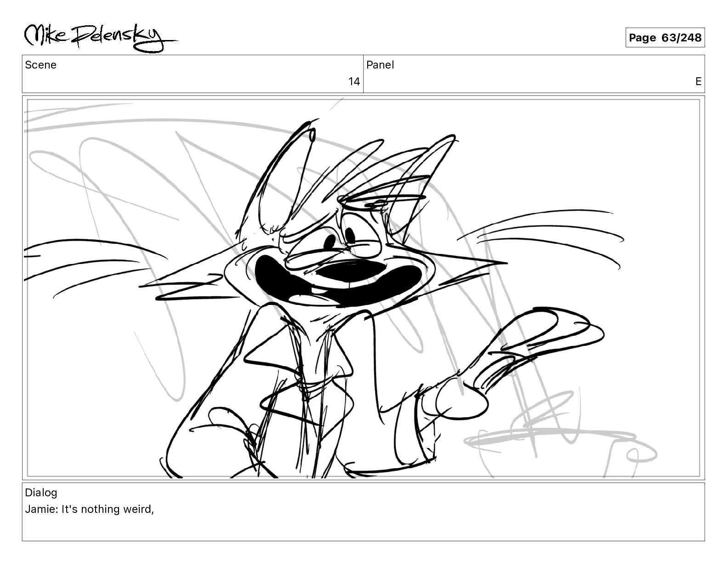Screen dimensions: 728x563
Task: Click the scene number 14
Action: click(x=354, y=82)
